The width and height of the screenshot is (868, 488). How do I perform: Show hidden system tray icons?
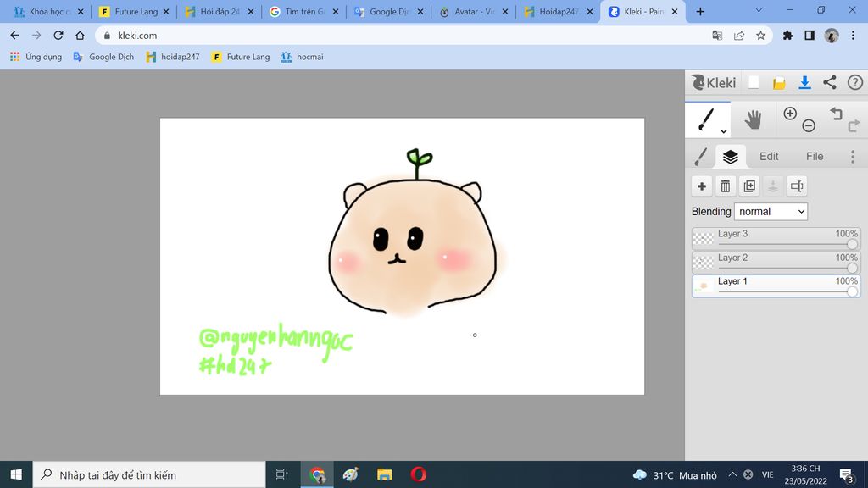732,474
